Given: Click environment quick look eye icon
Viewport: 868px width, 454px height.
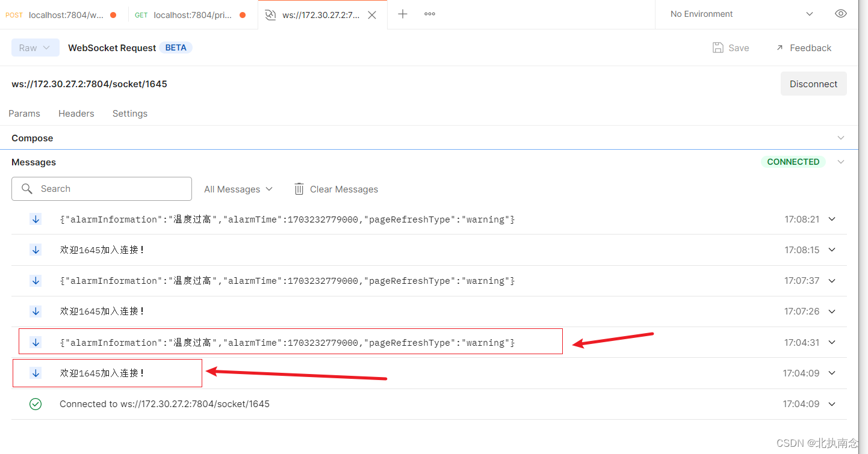Looking at the screenshot, I should pyautogui.click(x=841, y=14).
